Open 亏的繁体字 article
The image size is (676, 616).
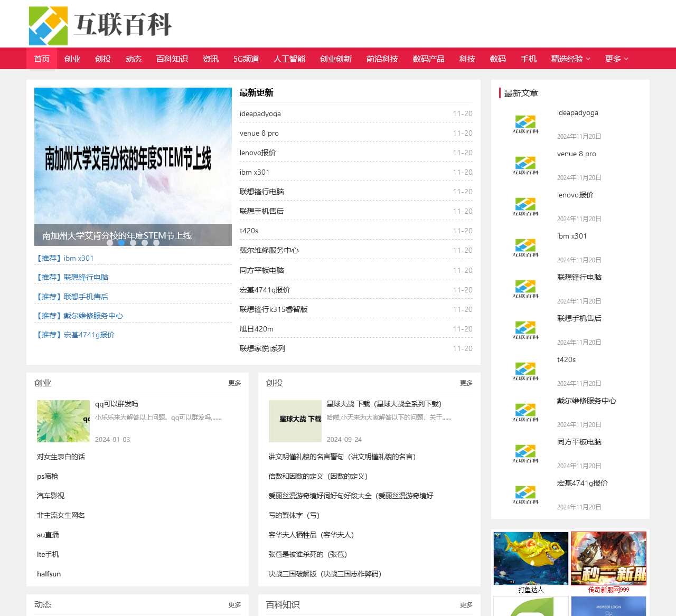click(294, 515)
